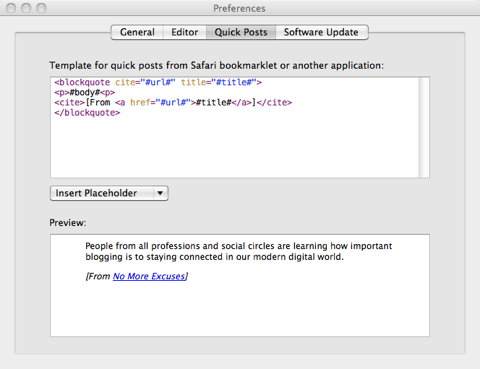Click the template description label
This screenshot has width=480, height=369.
pyautogui.click(x=217, y=65)
